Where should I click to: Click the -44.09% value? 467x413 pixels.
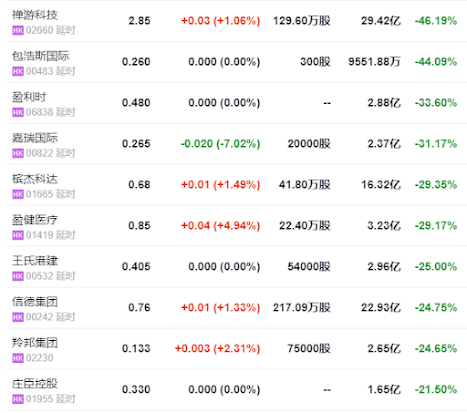(x=436, y=62)
